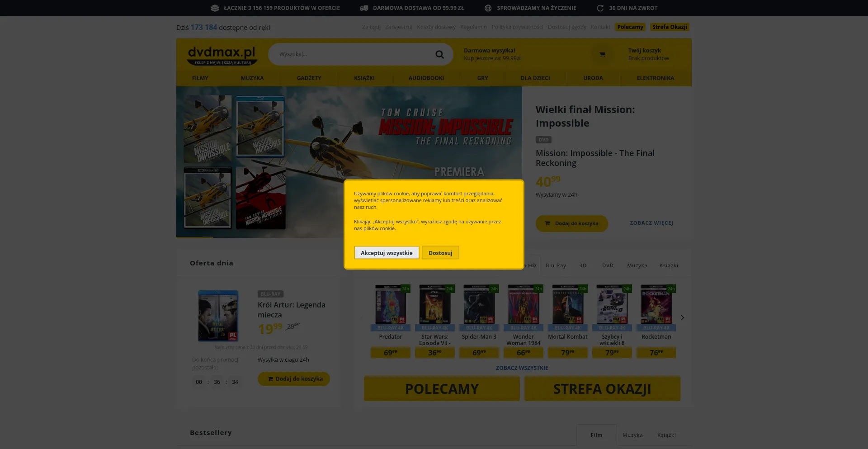
Task: Select the Muzyka tab under Bestsellery
Action: (x=632, y=435)
